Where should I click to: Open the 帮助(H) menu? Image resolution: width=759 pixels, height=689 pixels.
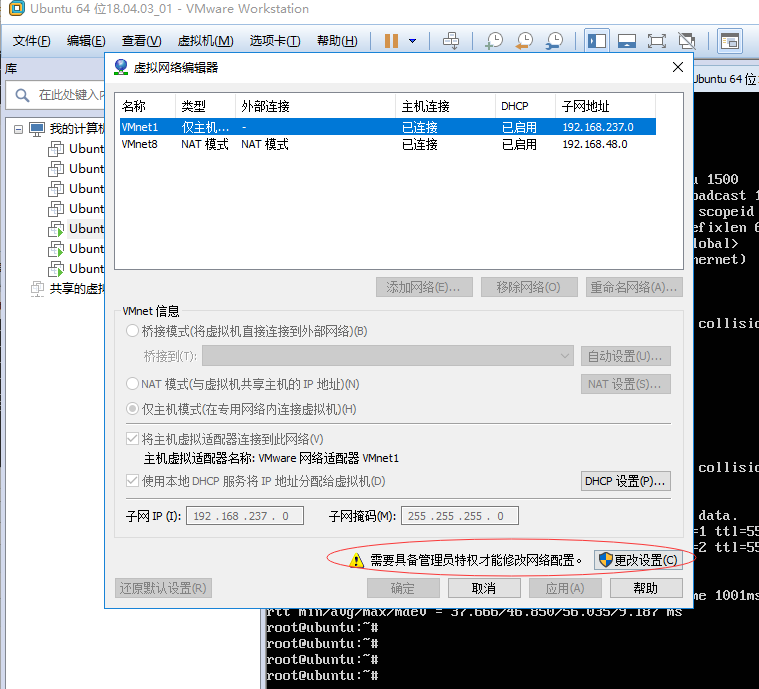point(337,41)
